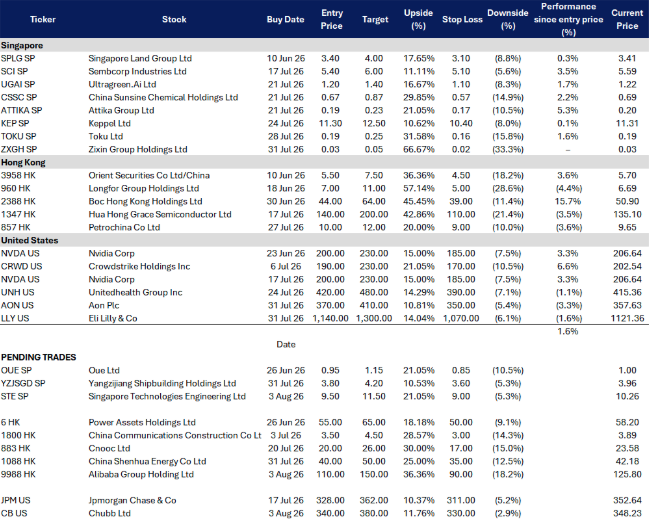Click ticker 3958 HK

18,175
